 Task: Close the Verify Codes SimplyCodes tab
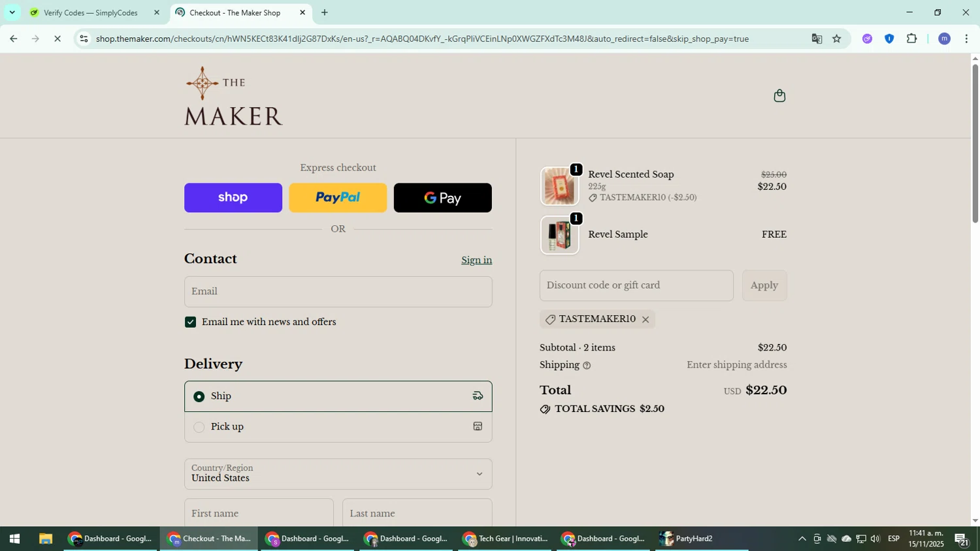(156, 12)
